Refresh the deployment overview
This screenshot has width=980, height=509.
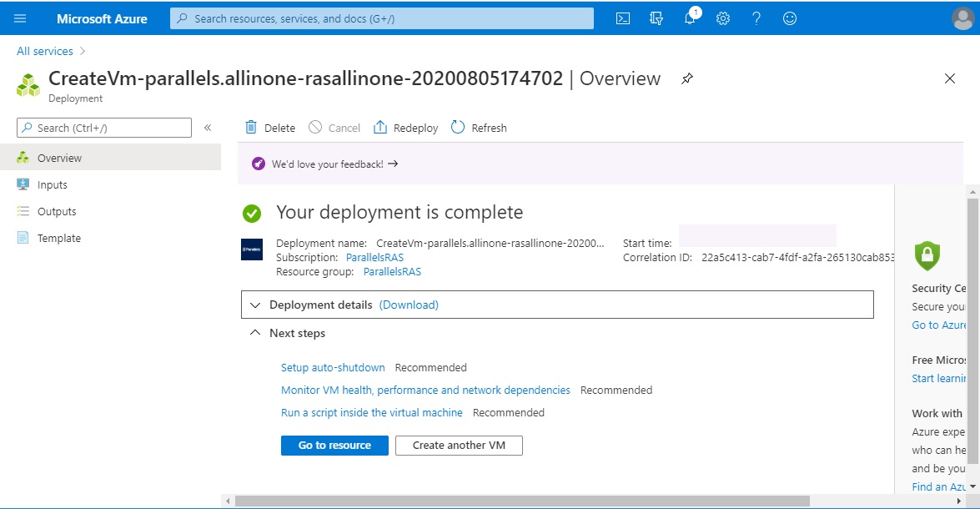[479, 127]
